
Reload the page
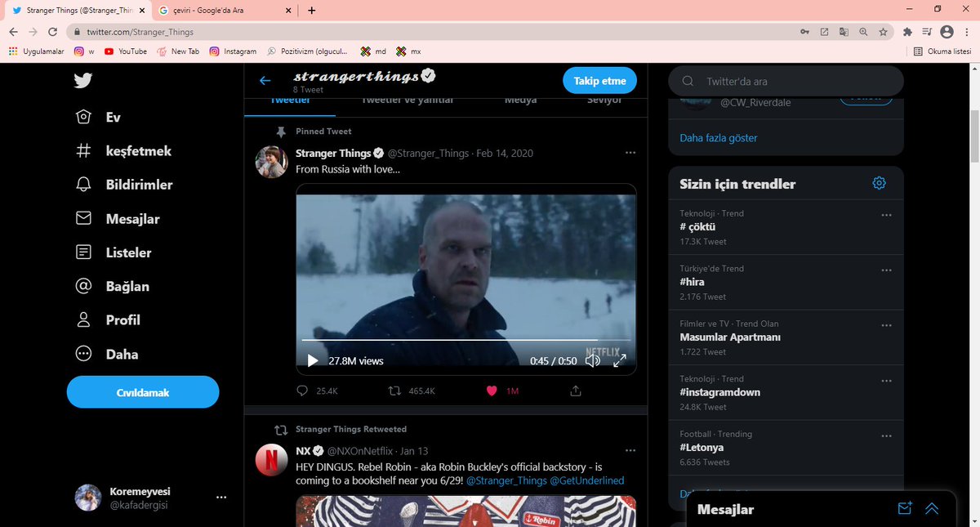coord(53,32)
